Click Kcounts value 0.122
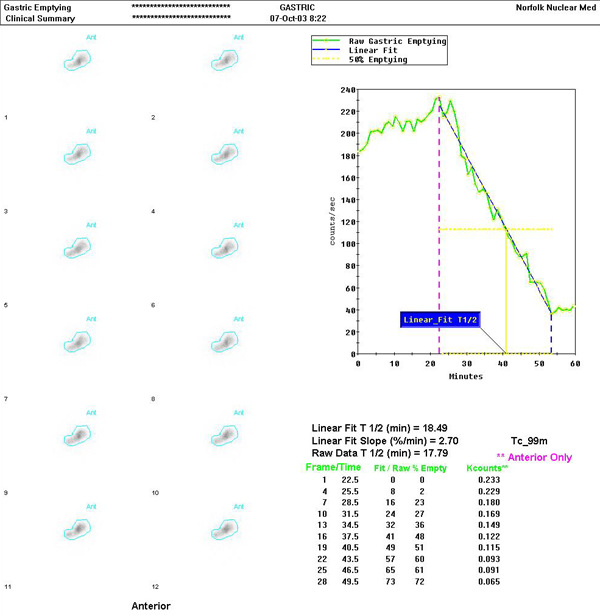This screenshot has width=600, height=615. point(489,536)
